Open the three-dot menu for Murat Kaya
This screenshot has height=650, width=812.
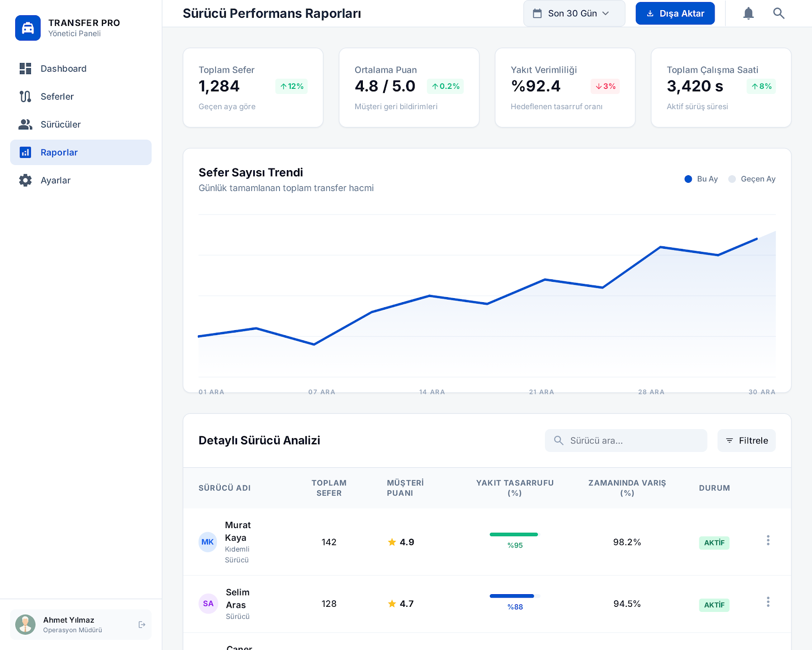[768, 540]
